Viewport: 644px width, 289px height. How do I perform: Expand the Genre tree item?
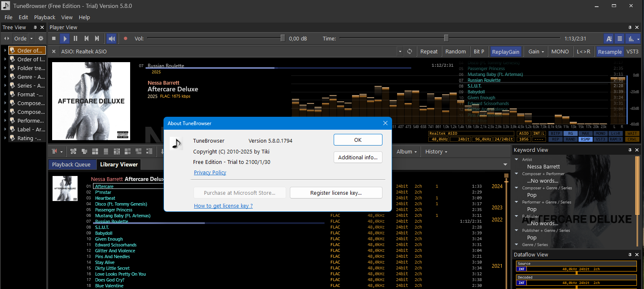(6, 77)
